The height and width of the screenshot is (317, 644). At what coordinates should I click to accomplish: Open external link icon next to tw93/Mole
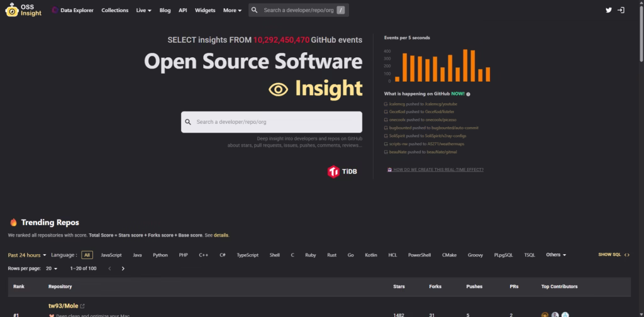pyautogui.click(x=82, y=306)
